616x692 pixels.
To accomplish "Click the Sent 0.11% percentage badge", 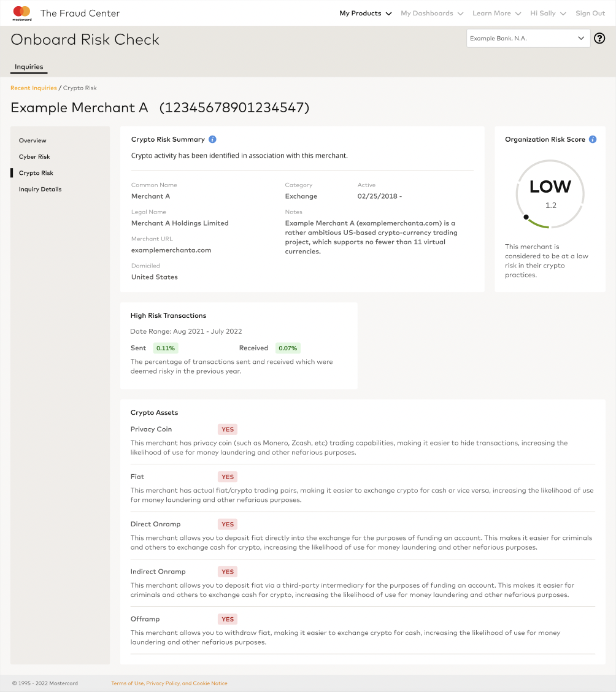I will tap(166, 348).
